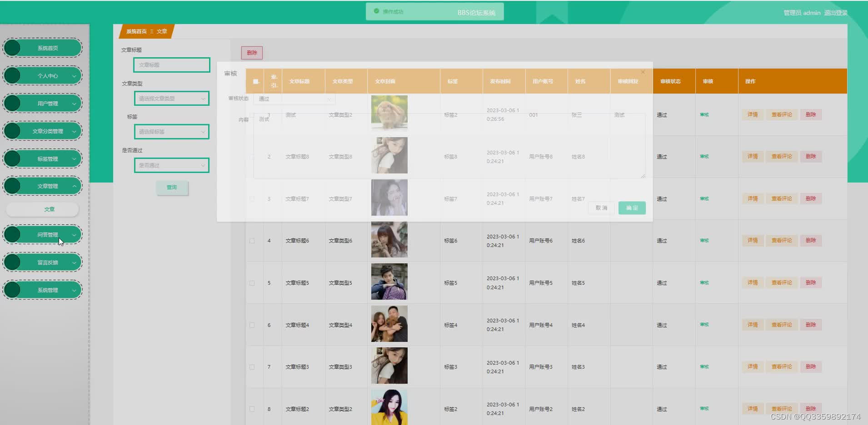Open the 请选择文章类型 dropdown filter
Screen dimensions: 868x425
[x=172, y=98]
